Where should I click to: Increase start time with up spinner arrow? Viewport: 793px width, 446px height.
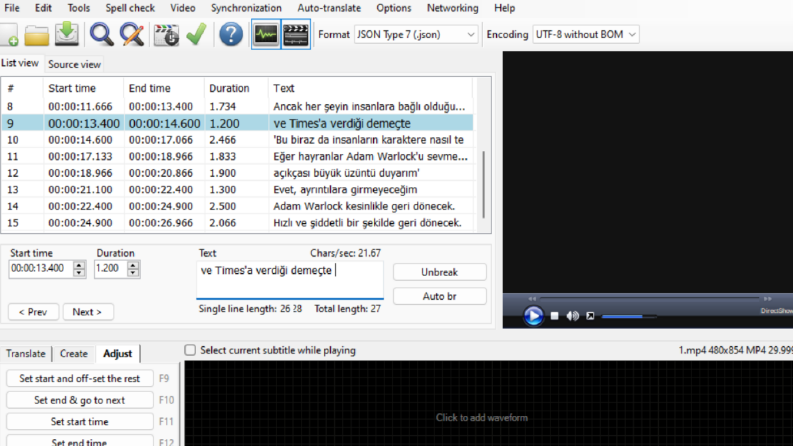coord(79,264)
